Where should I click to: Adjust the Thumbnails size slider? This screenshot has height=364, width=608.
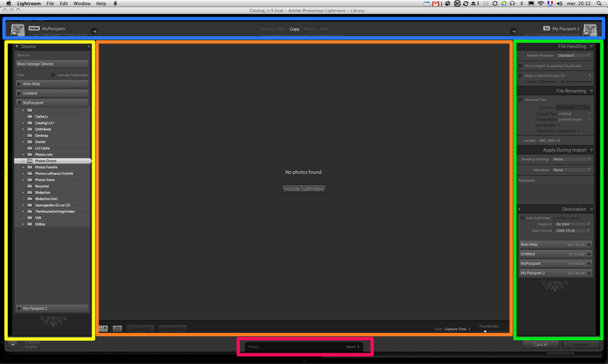pos(485,331)
